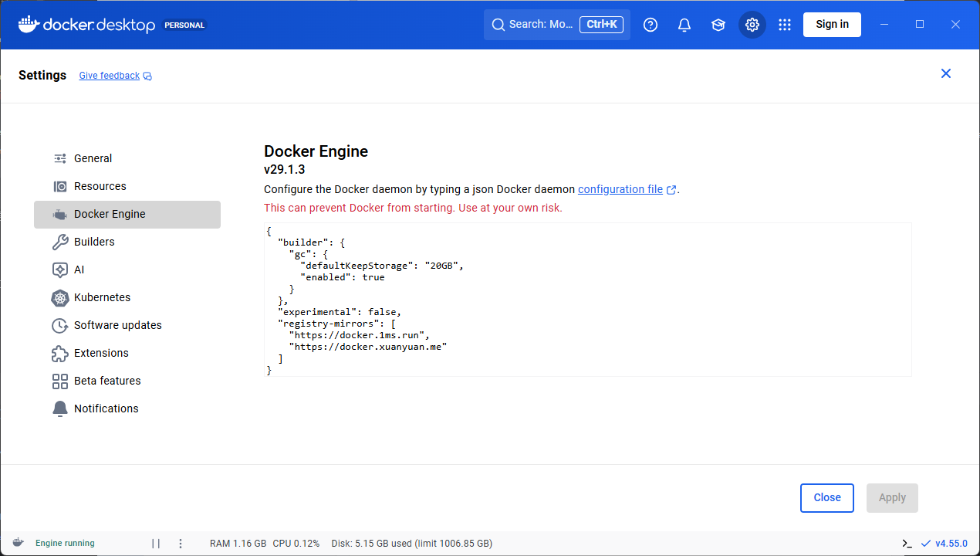Open the apps grid icon
The height and width of the screenshot is (556, 980).
(785, 25)
